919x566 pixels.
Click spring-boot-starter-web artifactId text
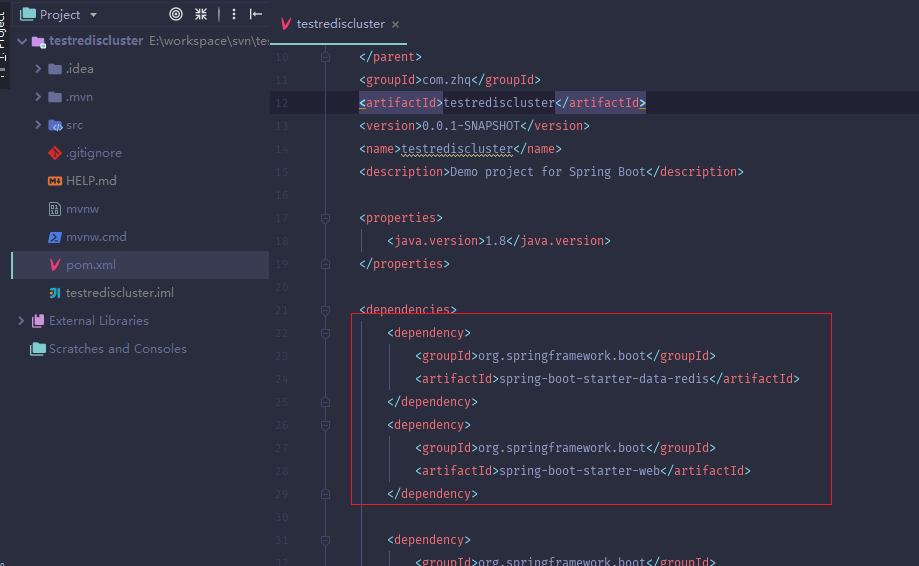(x=579, y=471)
